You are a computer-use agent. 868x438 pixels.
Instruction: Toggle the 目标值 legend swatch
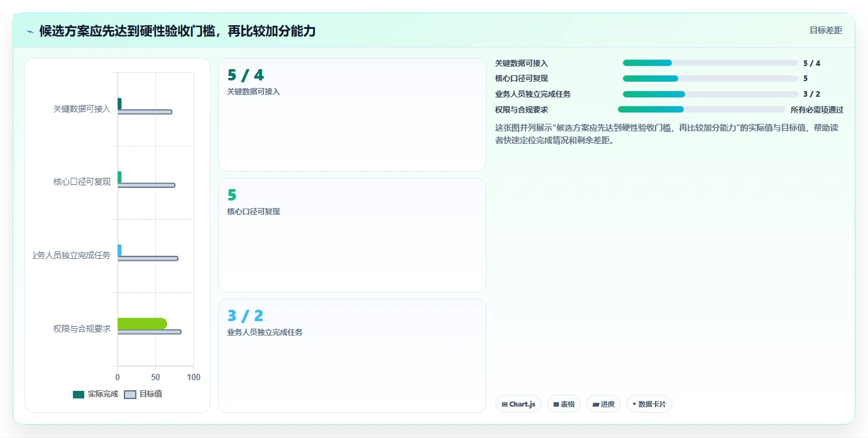tap(130, 395)
